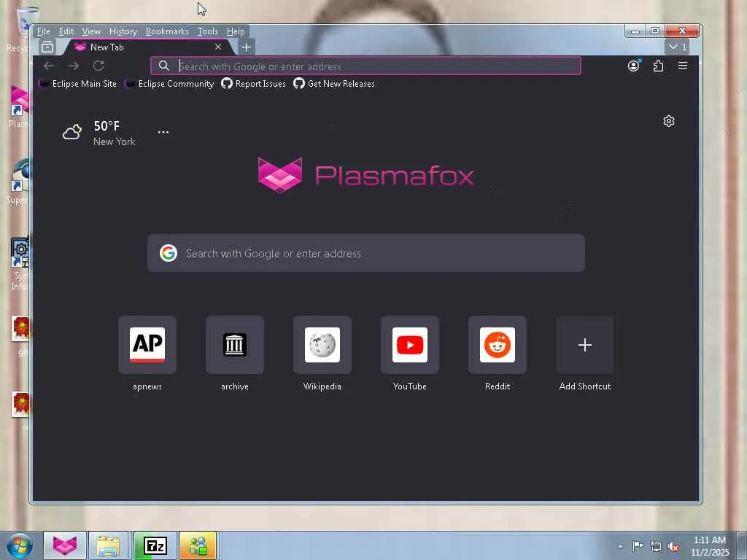Screen dimensions: 747x560
Task: Open the tab overview icon left of tabs
Action: tap(47, 47)
